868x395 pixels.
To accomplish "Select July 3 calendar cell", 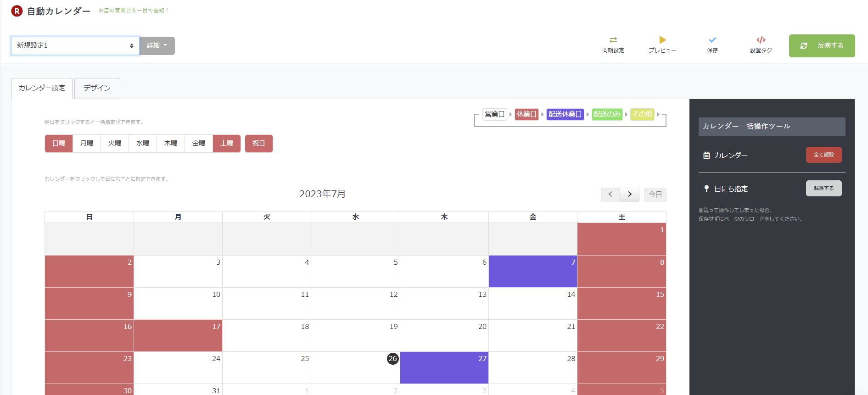I will pyautogui.click(x=178, y=272).
